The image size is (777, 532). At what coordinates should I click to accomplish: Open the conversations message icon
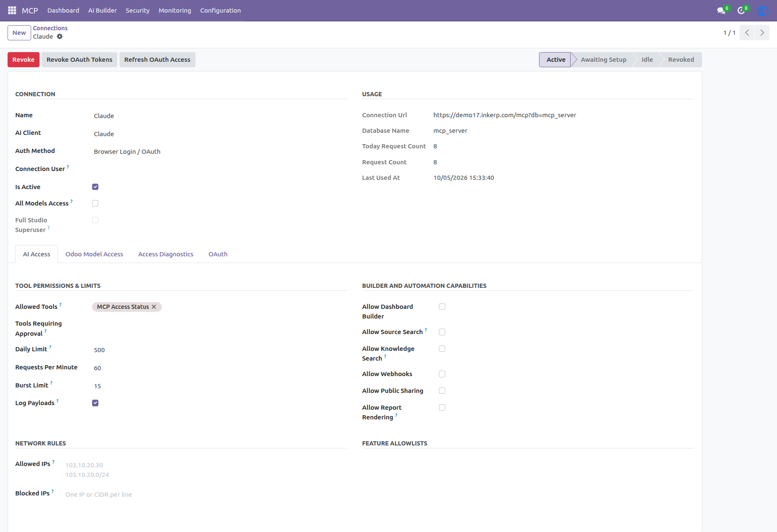[x=721, y=11]
